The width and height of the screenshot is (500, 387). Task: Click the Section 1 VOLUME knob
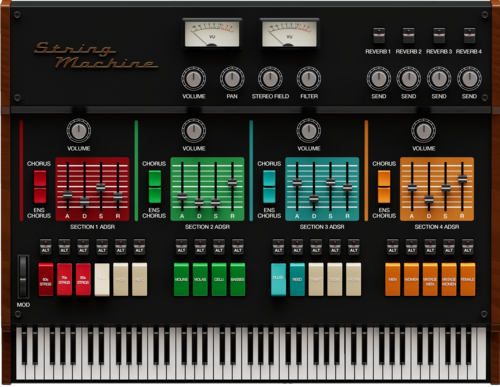pos(79,131)
